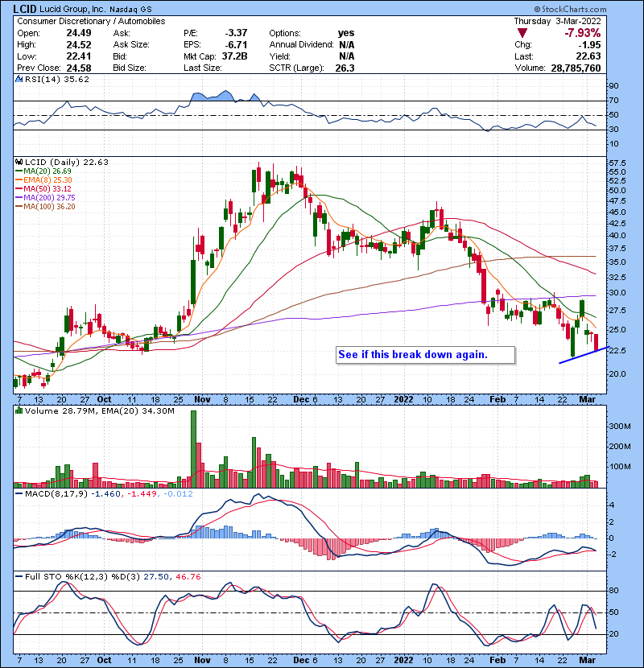Click the Prev Close value 24.58
The width and height of the screenshot is (644, 668).
[79, 68]
